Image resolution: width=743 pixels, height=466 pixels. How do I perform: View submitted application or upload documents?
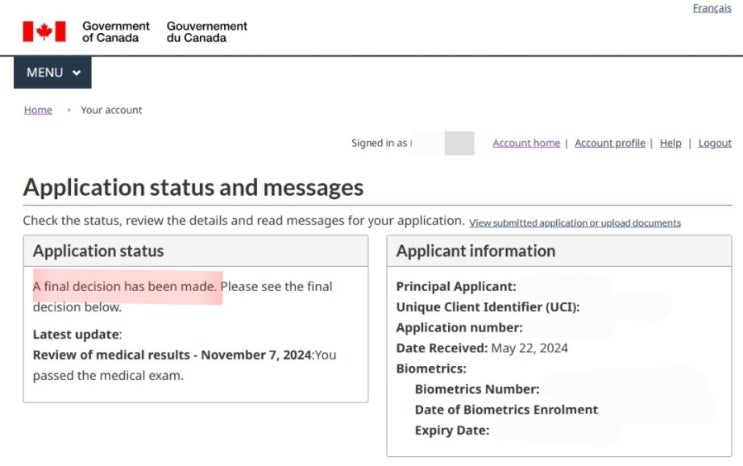pyautogui.click(x=574, y=223)
